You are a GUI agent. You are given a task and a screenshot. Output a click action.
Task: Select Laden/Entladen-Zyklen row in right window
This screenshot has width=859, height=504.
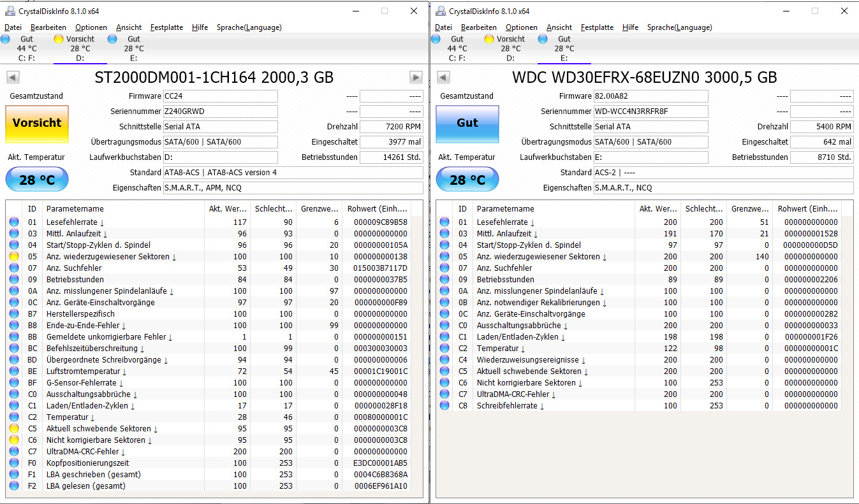click(x=640, y=337)
